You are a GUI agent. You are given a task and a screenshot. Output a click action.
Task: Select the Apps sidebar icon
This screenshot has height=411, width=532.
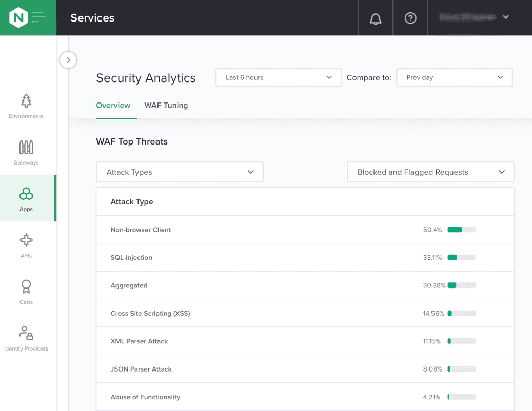26,198
